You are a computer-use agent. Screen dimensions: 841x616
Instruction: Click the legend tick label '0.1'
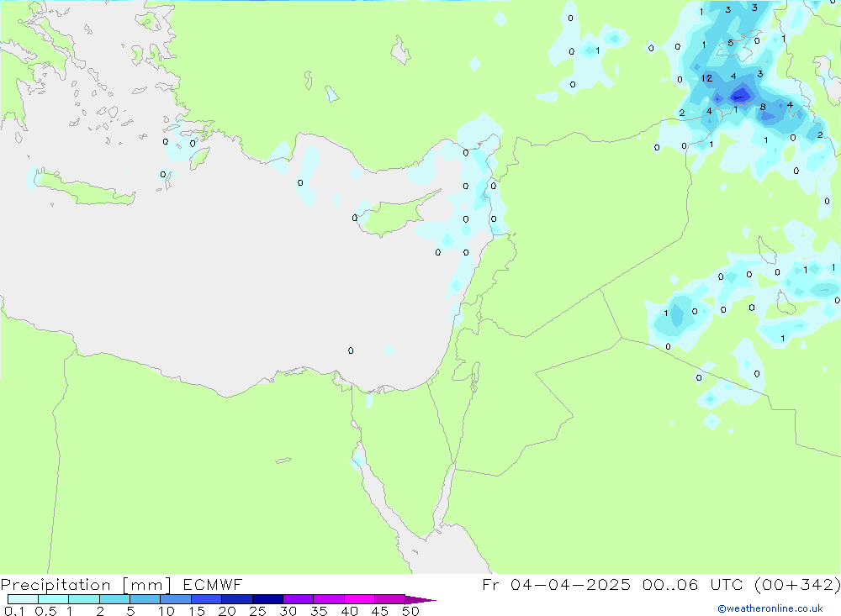[14, 611]
